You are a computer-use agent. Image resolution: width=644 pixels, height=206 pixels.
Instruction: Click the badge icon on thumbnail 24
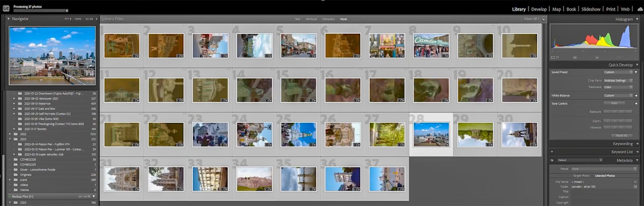(x=268, y=144)
